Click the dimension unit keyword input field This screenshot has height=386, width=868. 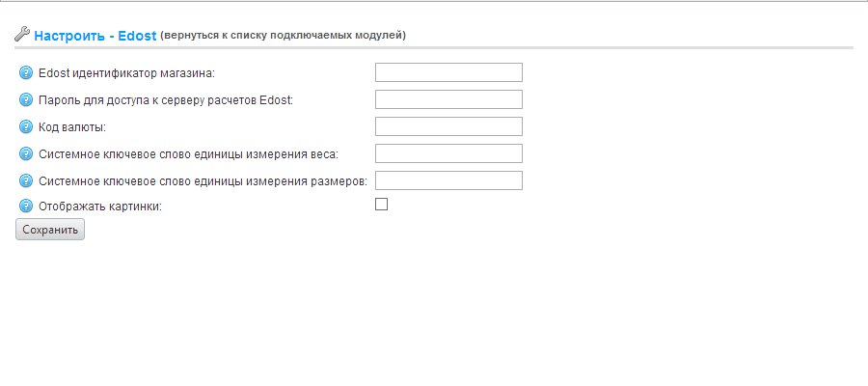448,180
